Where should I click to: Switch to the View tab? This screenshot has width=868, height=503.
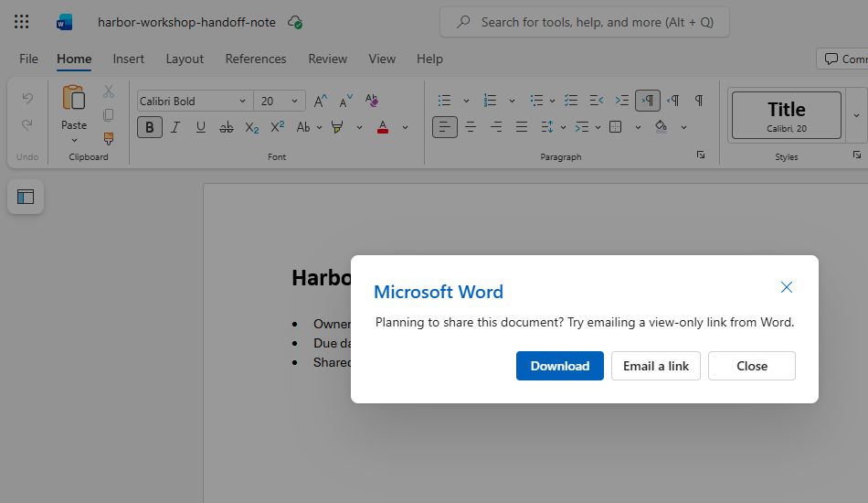[x=382, y=59]
